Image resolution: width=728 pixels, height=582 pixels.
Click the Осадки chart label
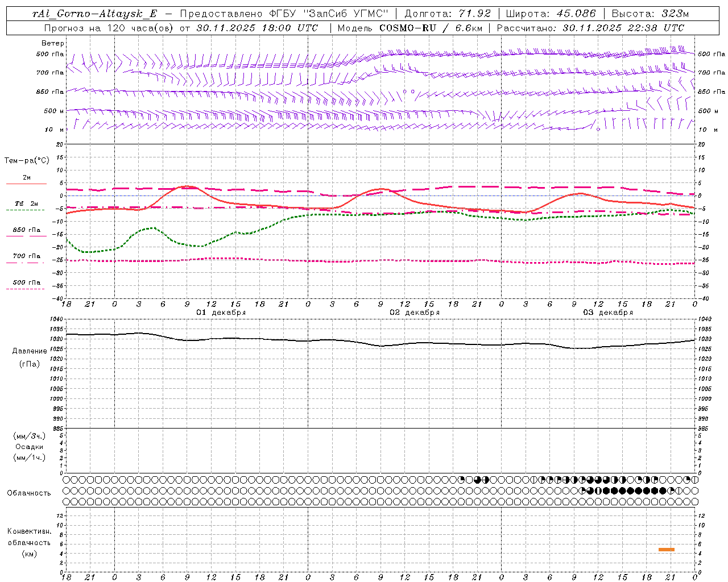(30, 447)
